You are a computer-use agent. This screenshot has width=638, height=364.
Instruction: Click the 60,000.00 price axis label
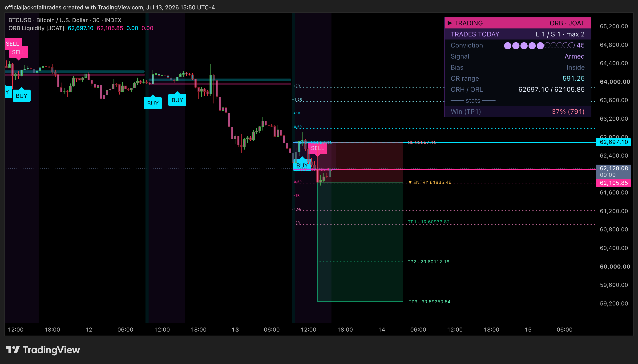(x=615, y=266)
